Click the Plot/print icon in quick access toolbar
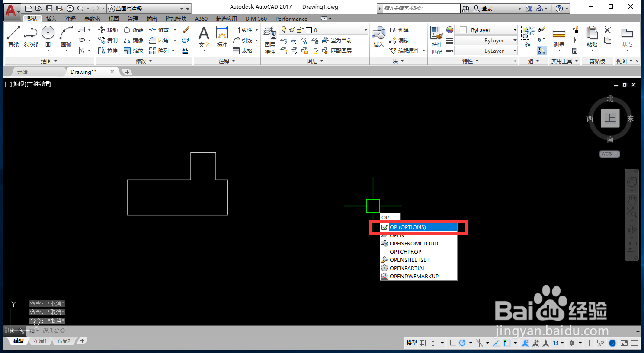Screen dimensions: 644x353 pyautogui.click(x=70, y=8)
